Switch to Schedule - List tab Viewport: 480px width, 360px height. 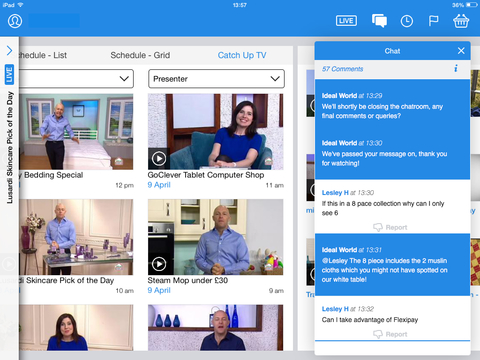click(43, 55)
